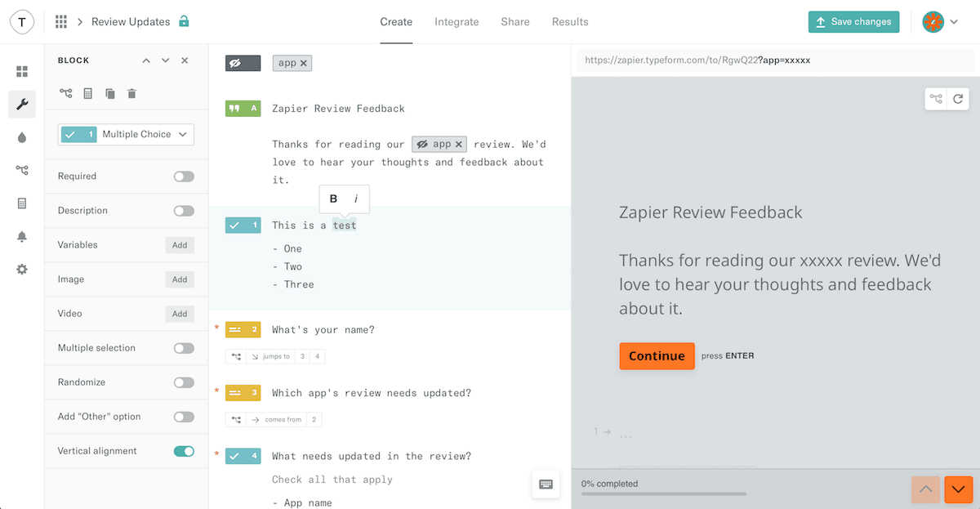Click the preview next question arrow button
The image size is (980, 509).
[x=959, y=489]
